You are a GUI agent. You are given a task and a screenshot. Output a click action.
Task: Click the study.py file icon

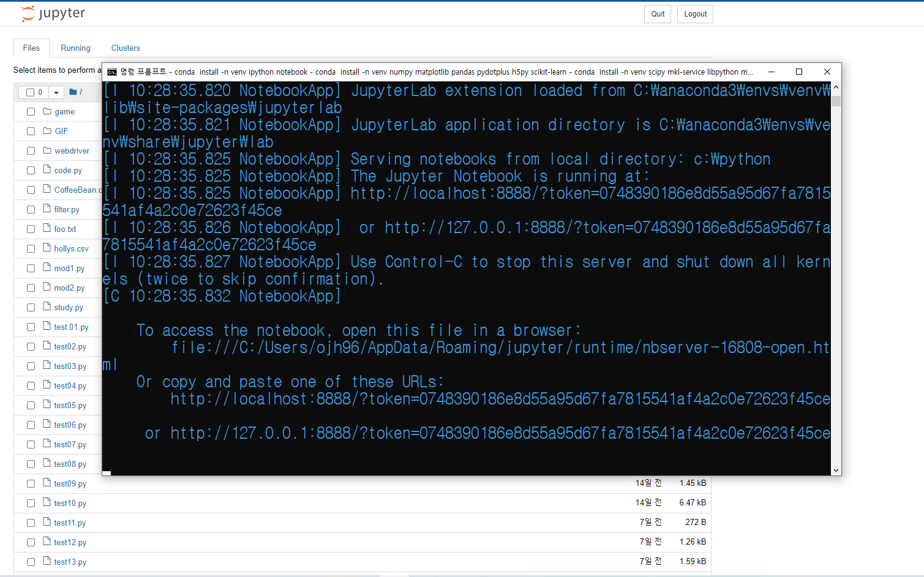pos(47,307)
